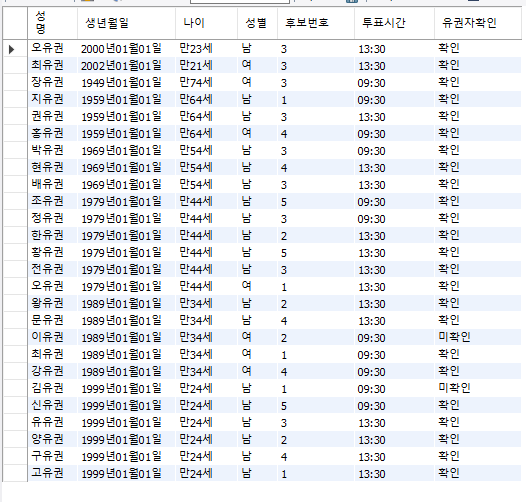This screenshot has width=526, height=502.
Task: Click the 생년월일 column header
Action: (126, 23)
